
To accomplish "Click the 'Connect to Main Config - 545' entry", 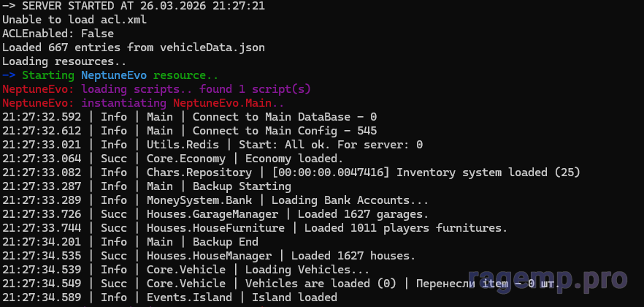I will point(284,131).
